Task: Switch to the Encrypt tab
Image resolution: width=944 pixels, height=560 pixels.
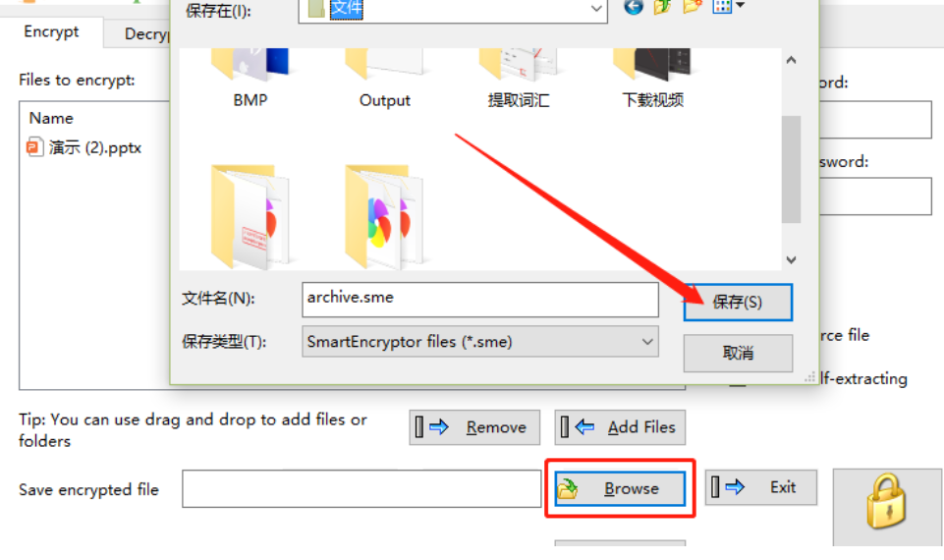Action: click(x=51, y=31)
